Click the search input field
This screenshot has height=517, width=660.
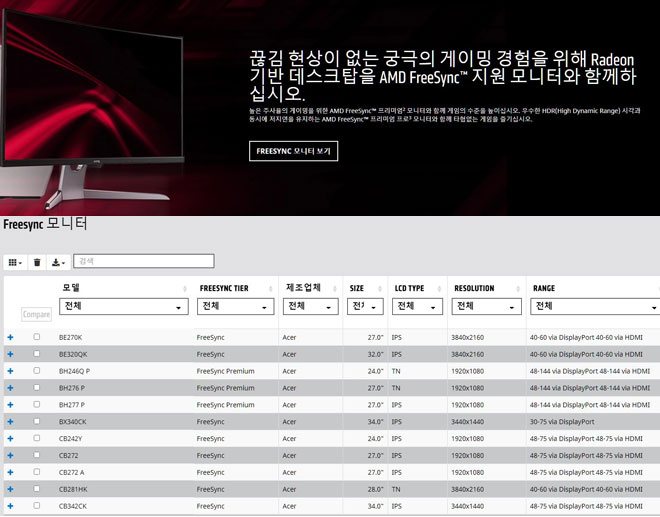tap(144, 261)
